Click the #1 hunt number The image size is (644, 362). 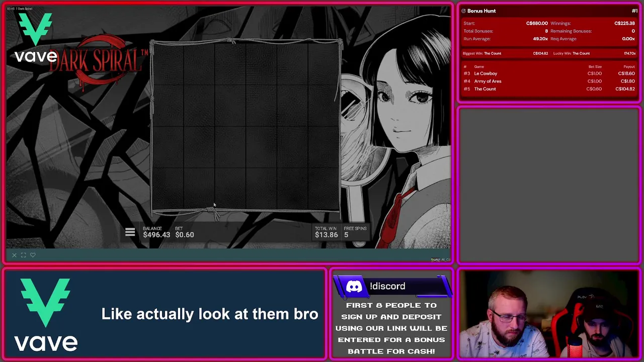coord(634,11)
